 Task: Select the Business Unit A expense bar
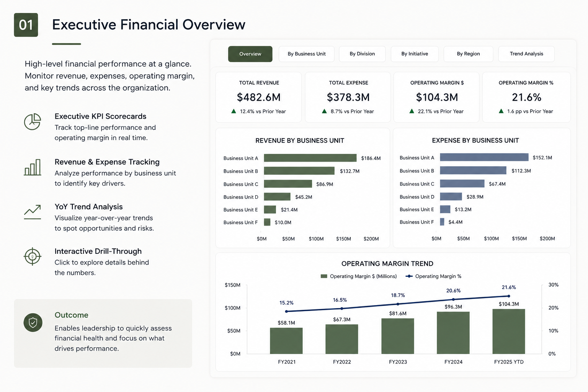[484, 157]
